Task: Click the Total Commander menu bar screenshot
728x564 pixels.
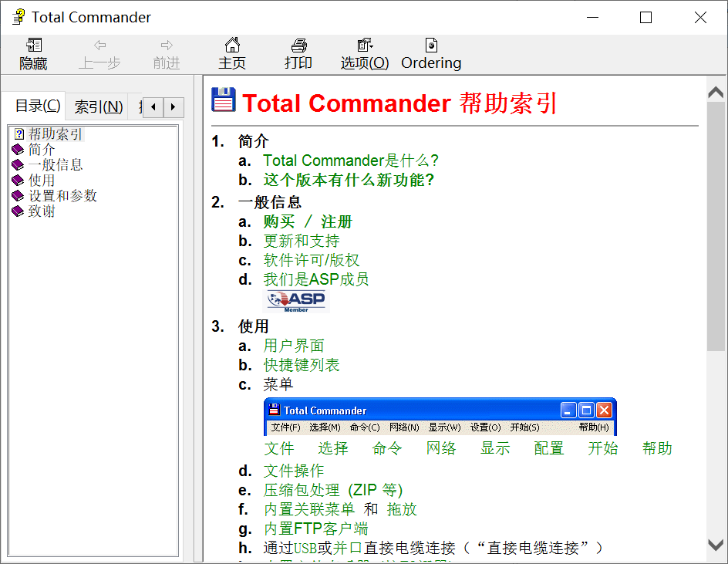Action: pos(440,417)
